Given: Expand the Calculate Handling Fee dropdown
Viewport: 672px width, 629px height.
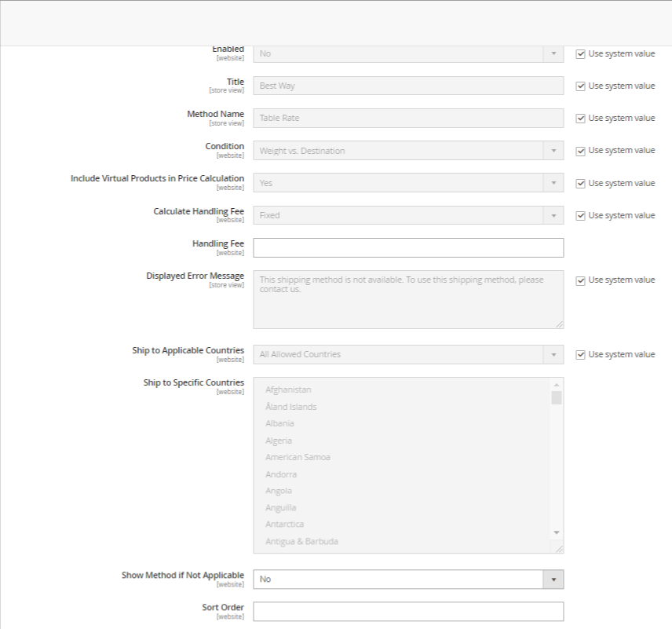Looking at the screenshot, I should point(407,215).
